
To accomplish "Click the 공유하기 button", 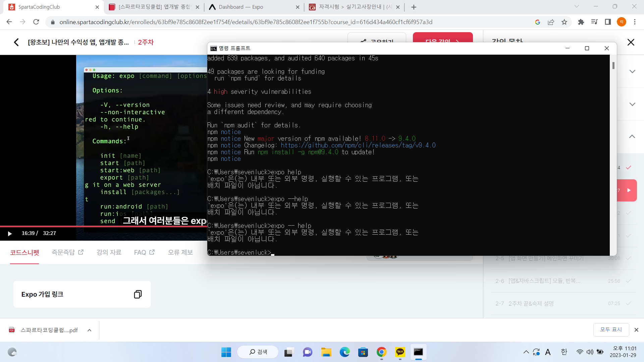I will [x=377, y=38].
